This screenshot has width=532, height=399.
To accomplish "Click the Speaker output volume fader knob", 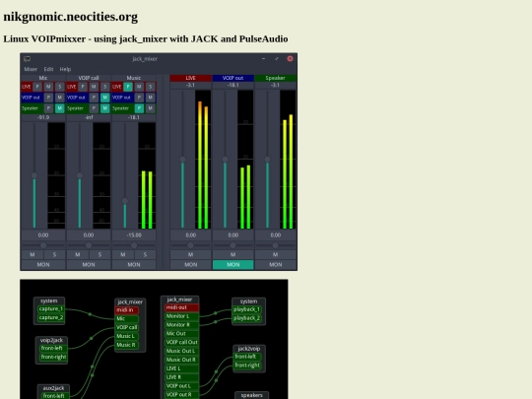I will [x=267, y=160].
